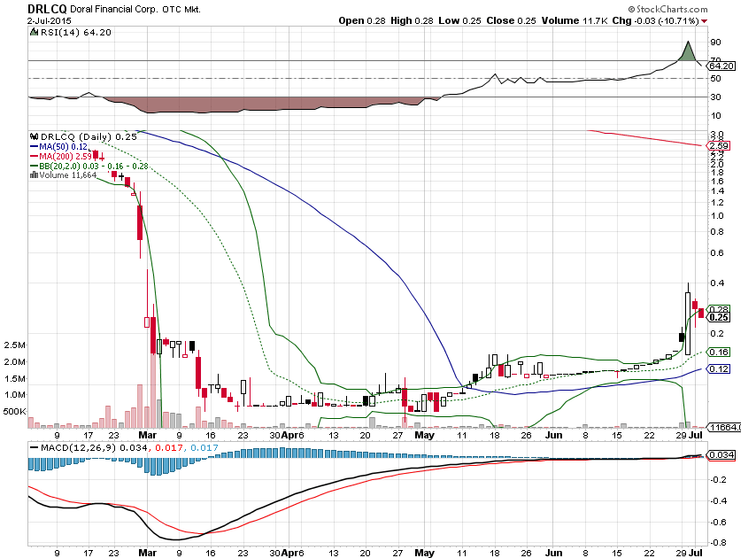Click the 0.12 MA(50) price tag
756x558 pixels.
(719, 369)
